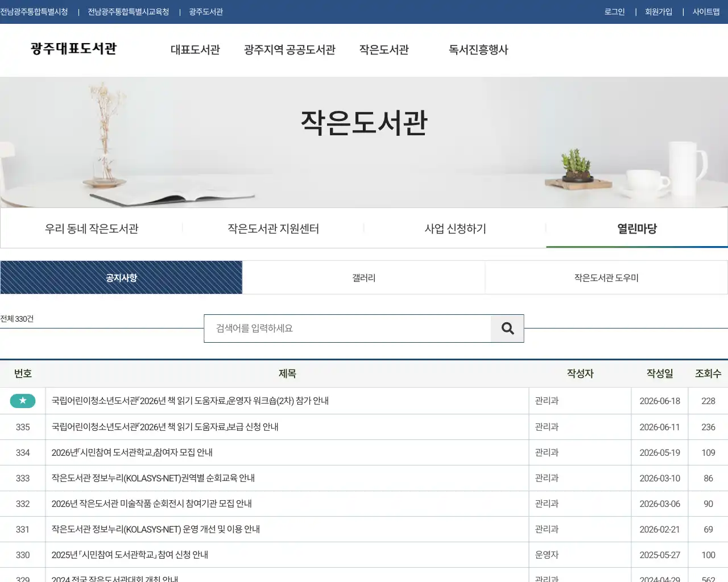Select the 열린마당 tab
Image resolution: width=728 pixels, height=582 pixels.
click(x=637, y=228)
